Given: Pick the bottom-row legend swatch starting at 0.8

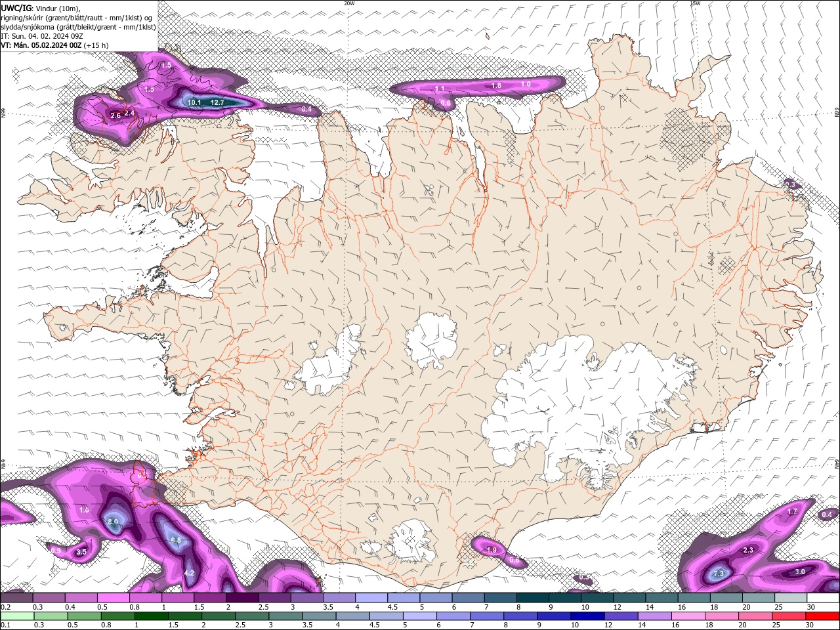Looking at the screenshot, I should 119,616.
